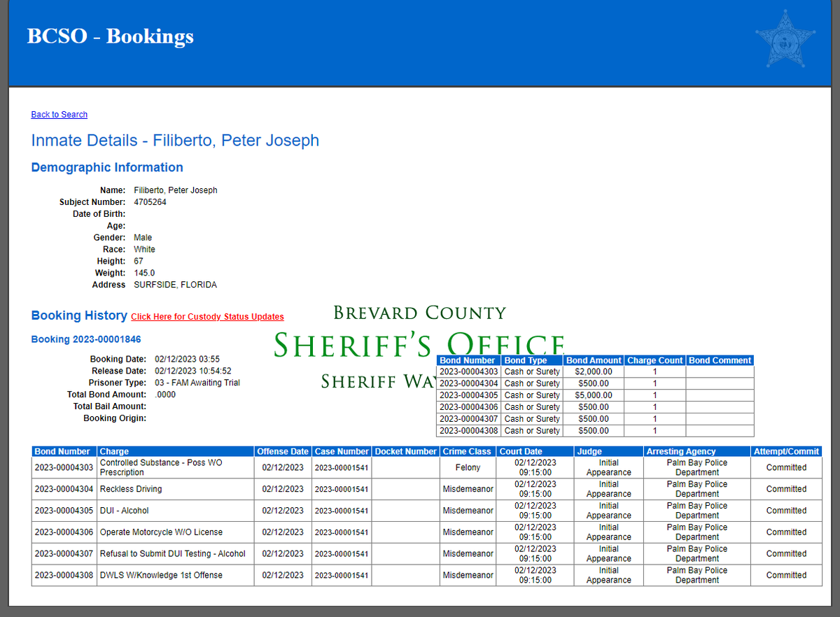Click the Felony crime class cell

468,467
